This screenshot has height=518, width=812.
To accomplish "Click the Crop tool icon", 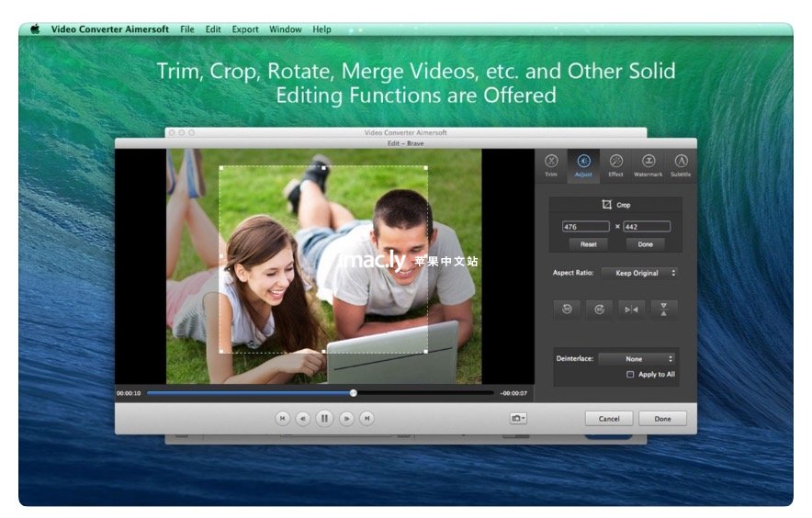I will [x=606, y=205].
